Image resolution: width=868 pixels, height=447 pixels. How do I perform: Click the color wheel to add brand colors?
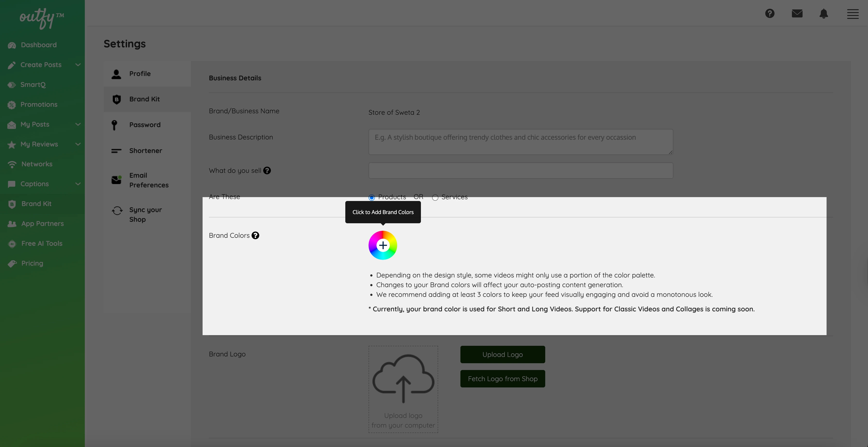(x=383, y=245)
